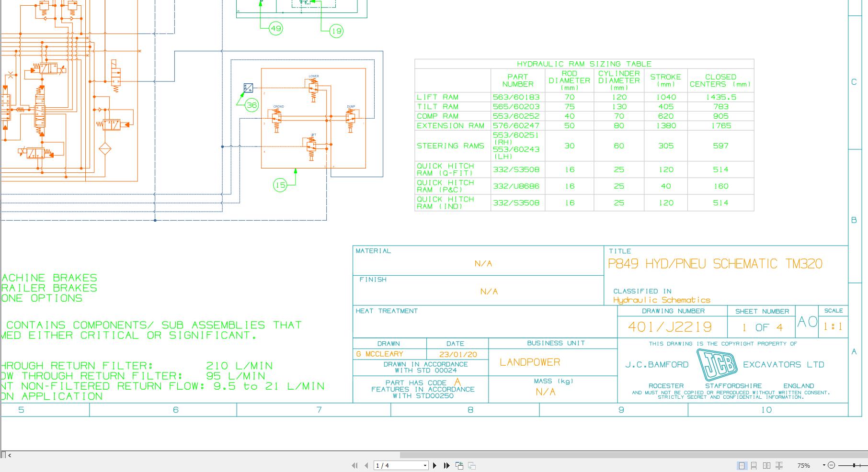Switch to two-page facing layout

point(766,465)
